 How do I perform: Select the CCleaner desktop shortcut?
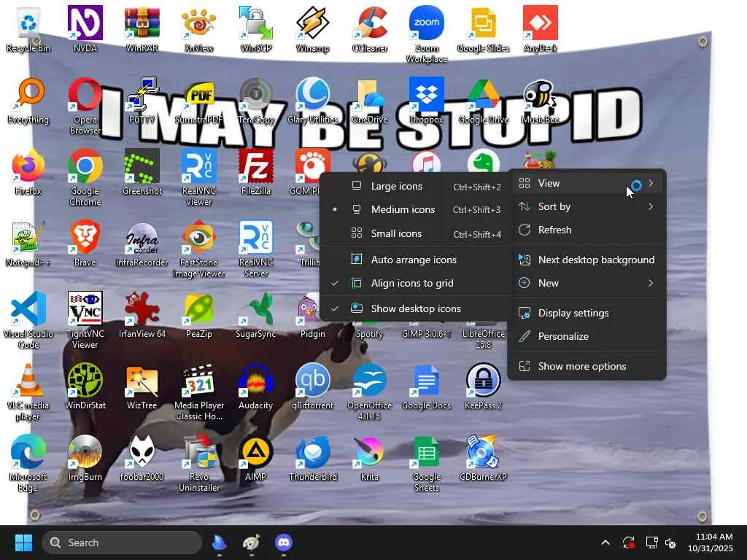[x=370, y=28]
